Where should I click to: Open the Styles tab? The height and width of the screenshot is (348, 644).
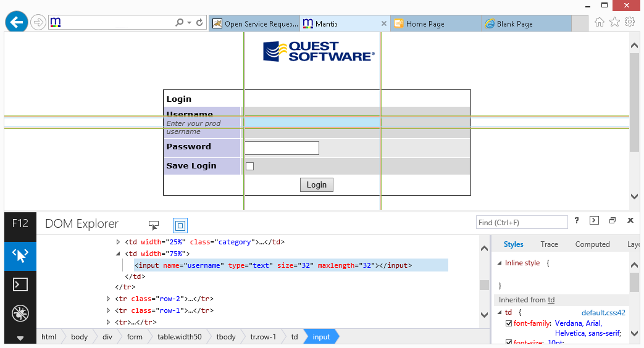(x=513, y=244)
